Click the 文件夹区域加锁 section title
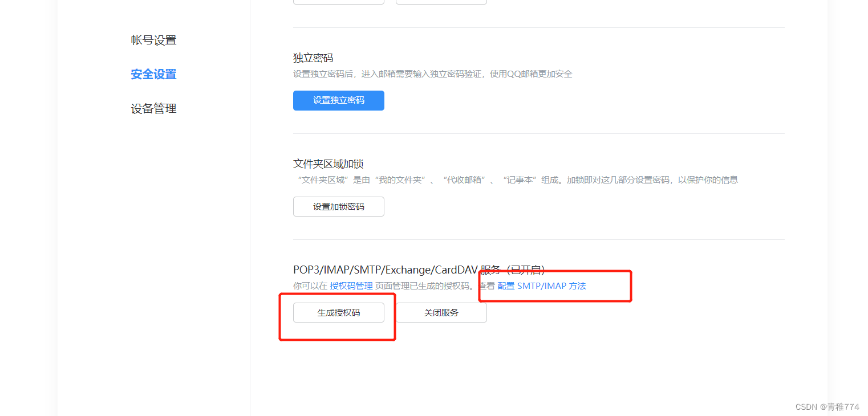 328,164
